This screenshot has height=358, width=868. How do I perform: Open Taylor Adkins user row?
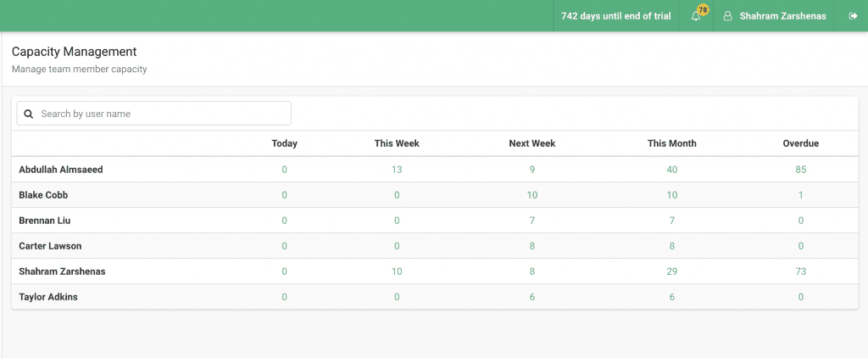tap(435, 297)
